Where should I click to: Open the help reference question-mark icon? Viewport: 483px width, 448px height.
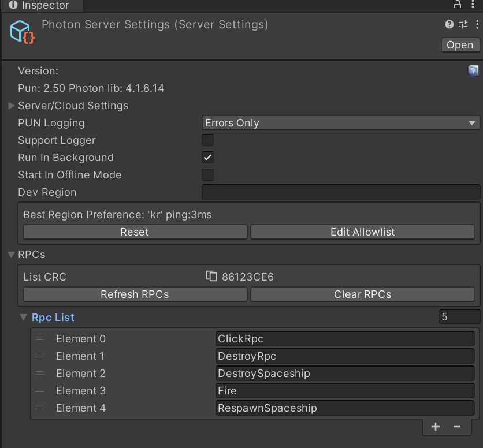[x=449, y=24]
